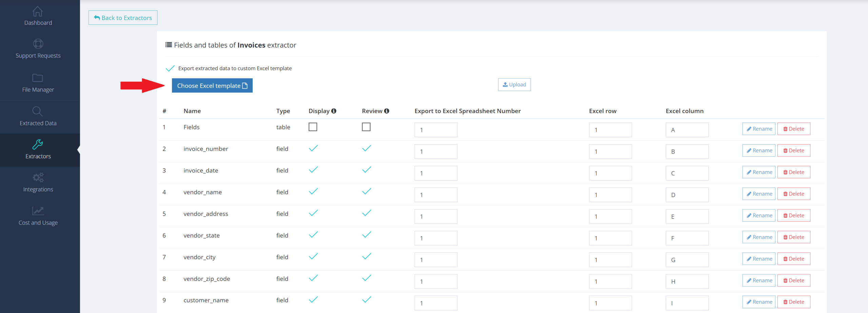868x313 pixels.
Task: Delete the vendor_address field
Action: 794,215
